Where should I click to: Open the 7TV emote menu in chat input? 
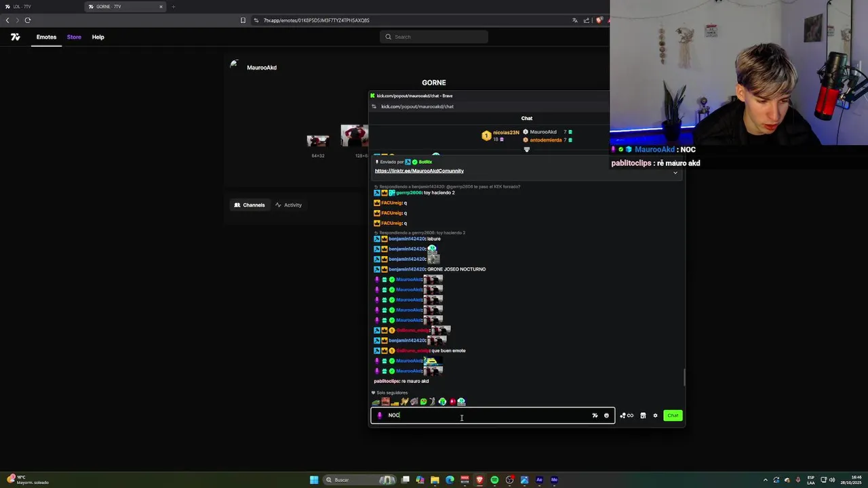pyautogui.click(x=595, y=415)
